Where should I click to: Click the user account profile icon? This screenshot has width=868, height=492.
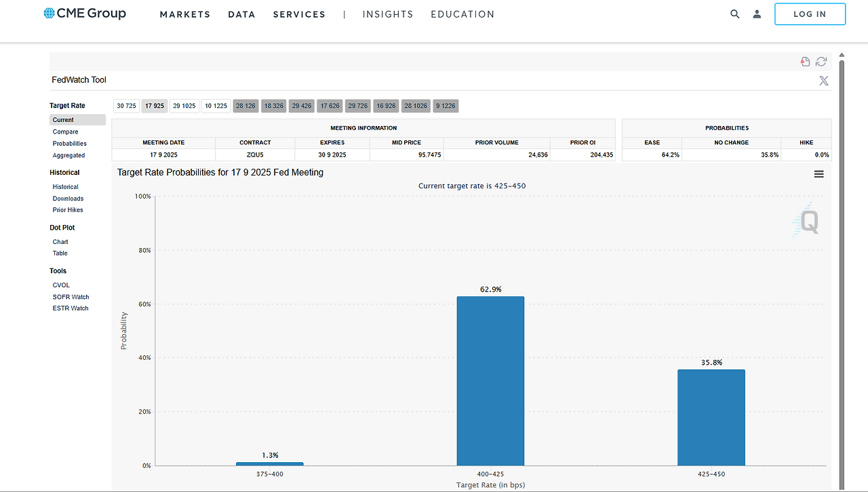[x=757, y=14]
